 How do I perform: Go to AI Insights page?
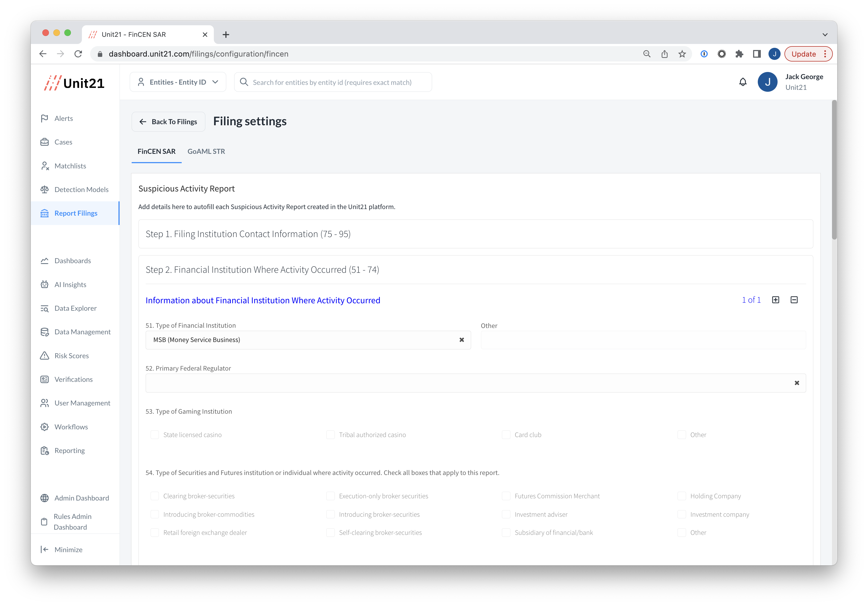[70, 285]
